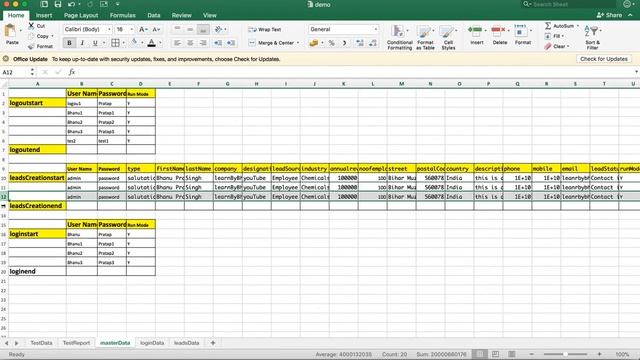
Task: Click Merge & Center
Action: [271, 43]
